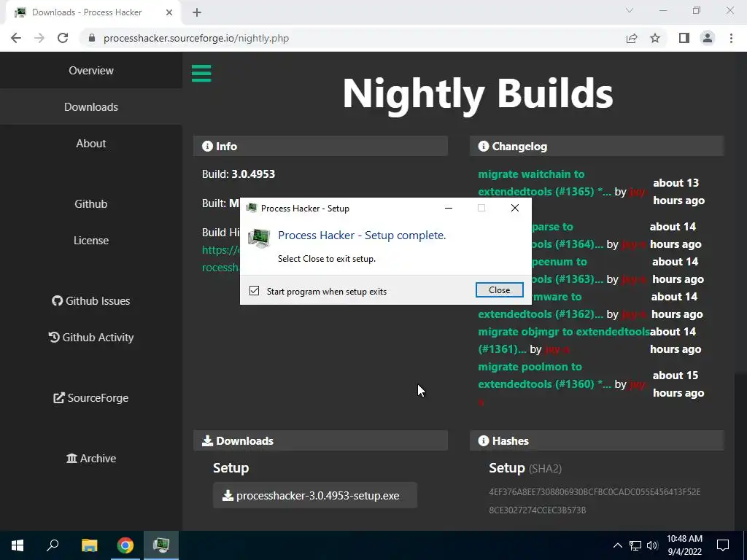This screenshot has height=560, width=747.
Task: Open Chrome three-dot menu
Action: [731, 38]
